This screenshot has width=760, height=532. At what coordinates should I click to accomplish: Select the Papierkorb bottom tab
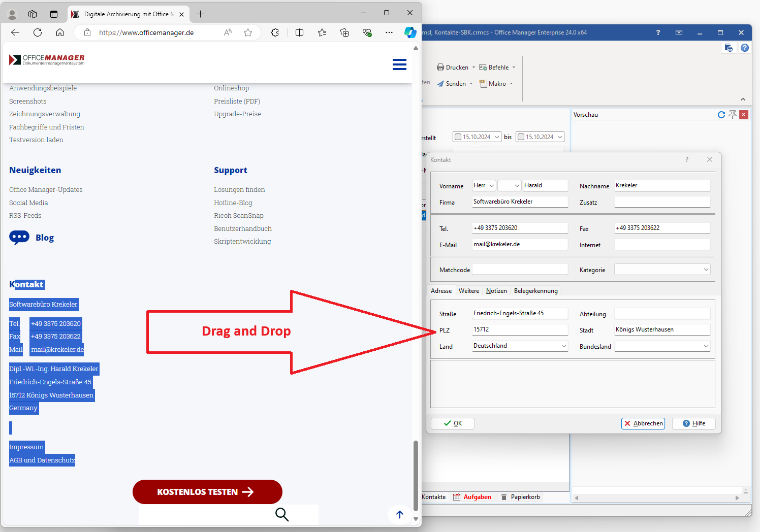point(521,497)
